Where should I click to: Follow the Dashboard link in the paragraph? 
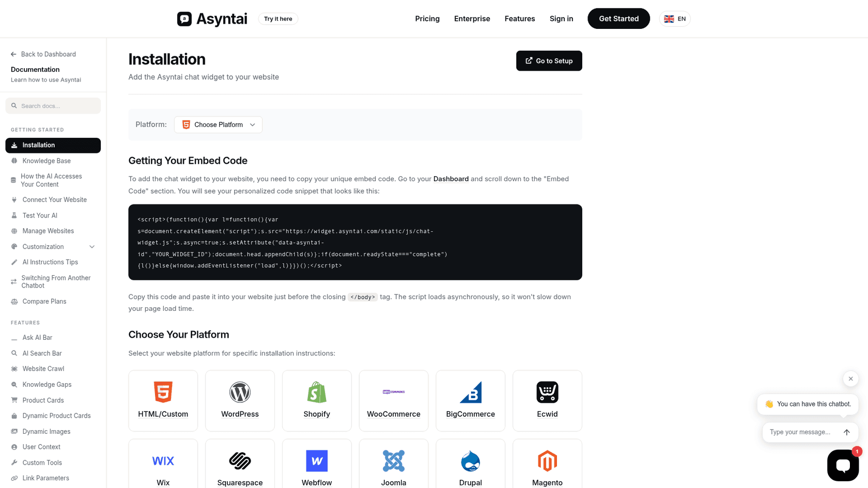pos(451,179)
